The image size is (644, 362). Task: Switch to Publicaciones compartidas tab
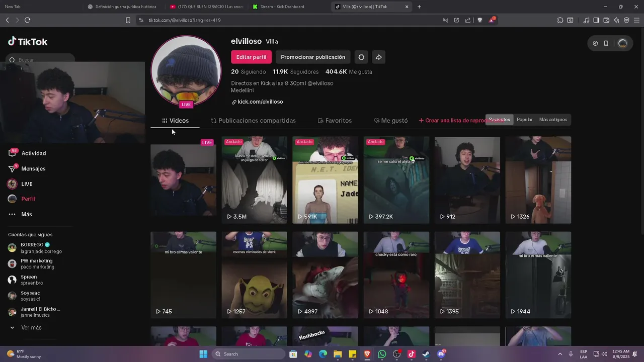[253, 121]
